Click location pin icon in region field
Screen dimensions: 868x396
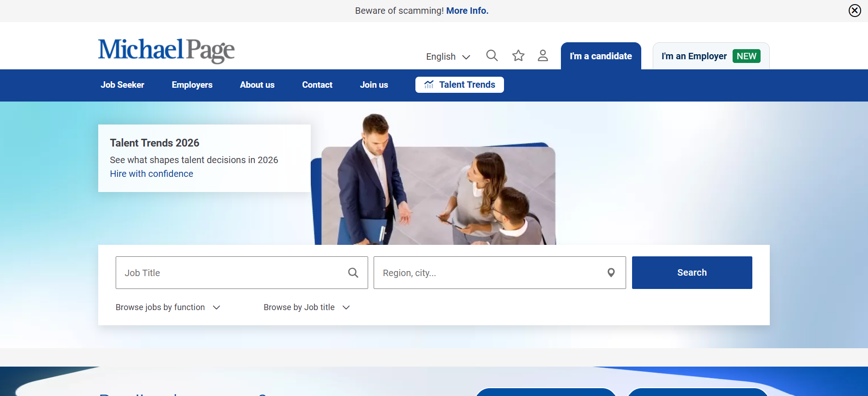point(611,272)
